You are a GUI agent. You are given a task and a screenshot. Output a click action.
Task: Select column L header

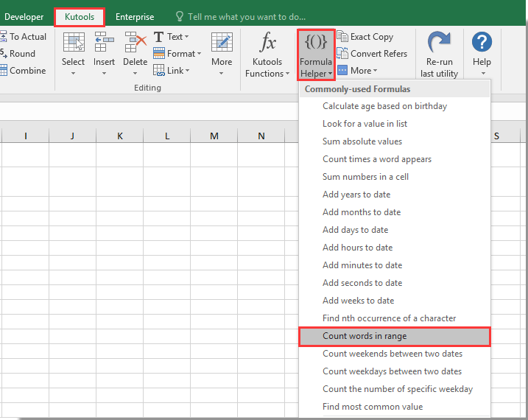tap(167, 136)
